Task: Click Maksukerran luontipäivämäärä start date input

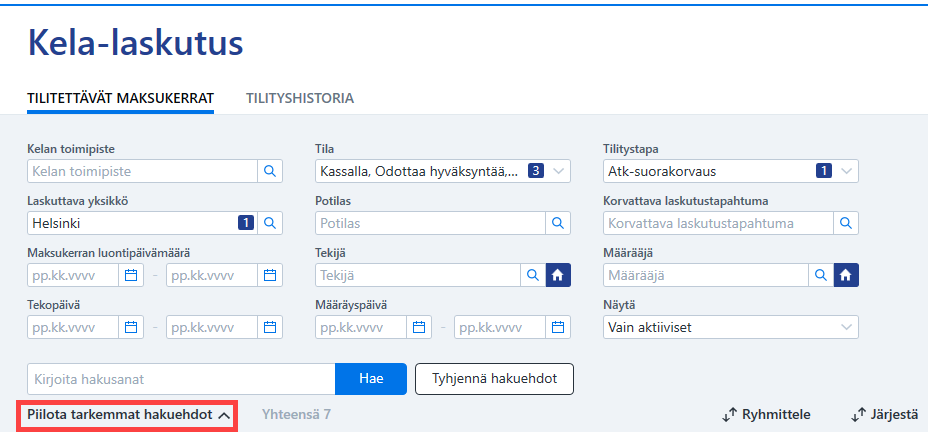Action: pyautogui.click(x=73, y=275)
